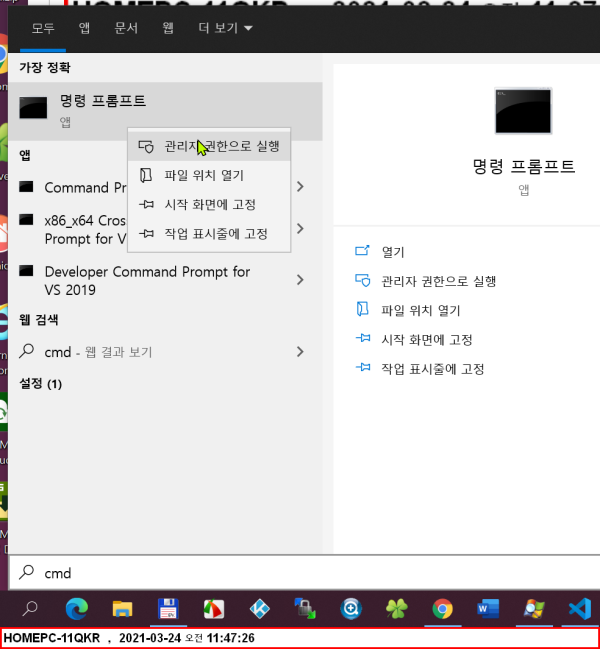This screenshot has height=649, width=600.
Task: Choose 관리자 권한으로 실행 in context menu
Action: (209, 146)
